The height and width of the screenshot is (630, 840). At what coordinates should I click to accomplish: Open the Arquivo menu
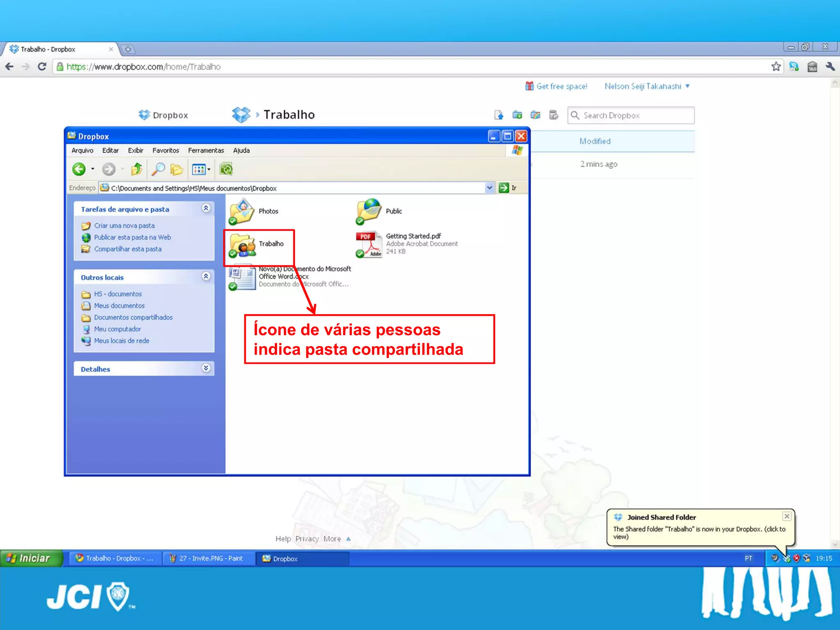[82, 151]
